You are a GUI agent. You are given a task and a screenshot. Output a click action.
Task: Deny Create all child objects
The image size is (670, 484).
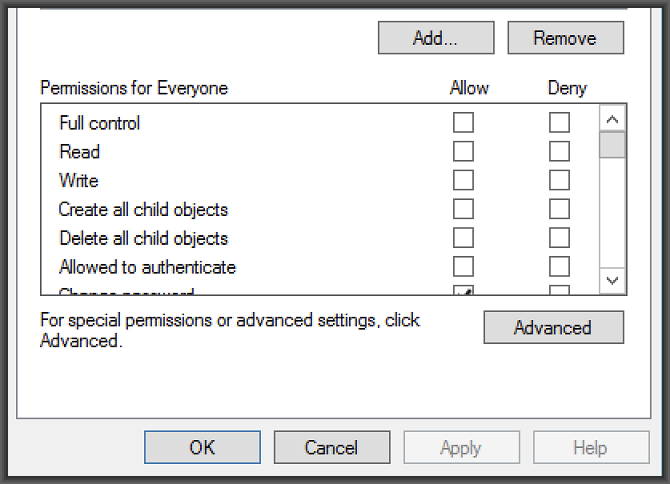(x=559, y=209)
